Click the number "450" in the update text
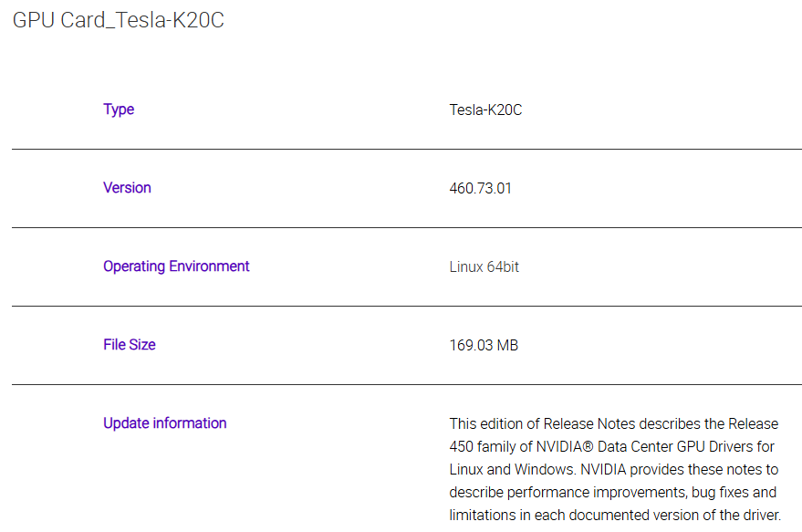Viewport: 802px width, 532px height. [x=462, y=447]
